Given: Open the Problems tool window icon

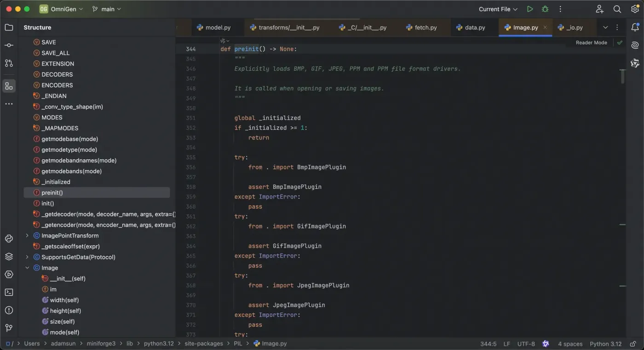Looking at the screenshot, I should (x=9, y=310).
